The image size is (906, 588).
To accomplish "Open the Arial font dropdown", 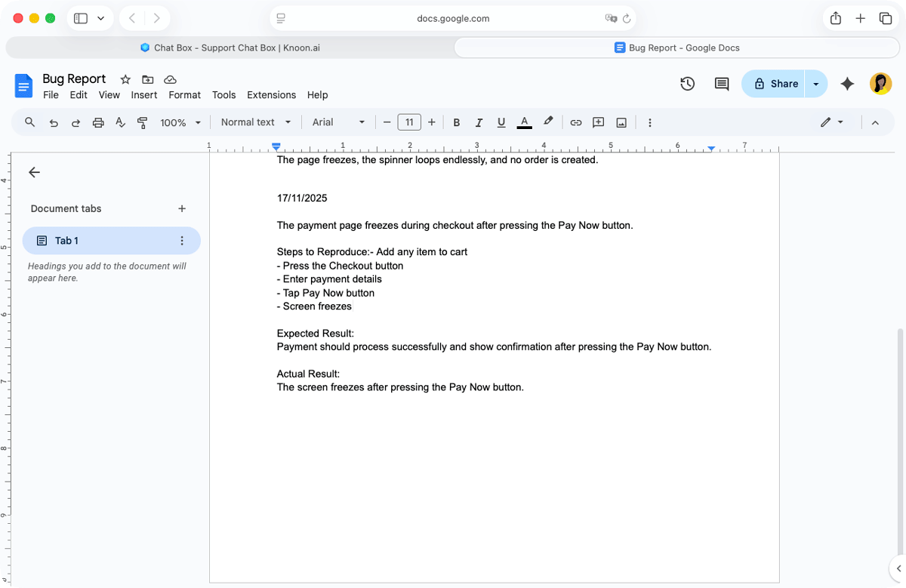I will (337, 122).
